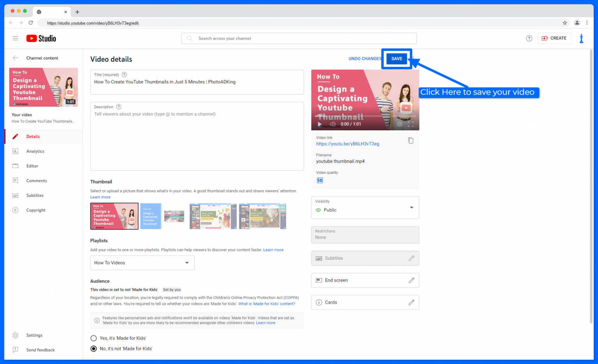Open the navigation hamburger menu

[x=15, y=38]
